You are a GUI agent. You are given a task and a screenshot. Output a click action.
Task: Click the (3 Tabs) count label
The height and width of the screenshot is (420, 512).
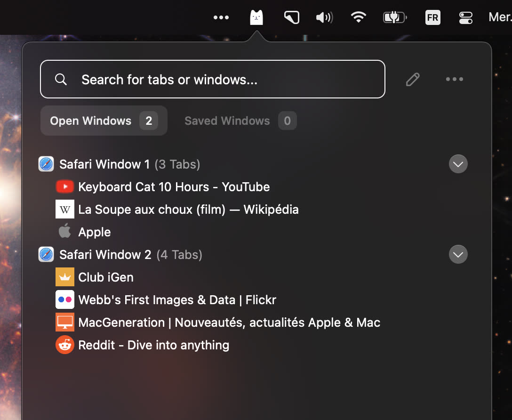pyautogui.click(x=177, y=164)
